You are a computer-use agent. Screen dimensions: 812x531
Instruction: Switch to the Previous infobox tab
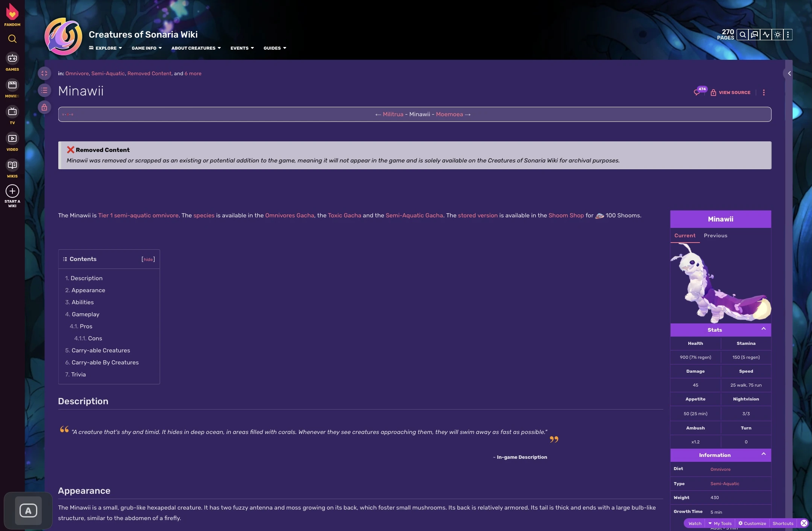715,236
